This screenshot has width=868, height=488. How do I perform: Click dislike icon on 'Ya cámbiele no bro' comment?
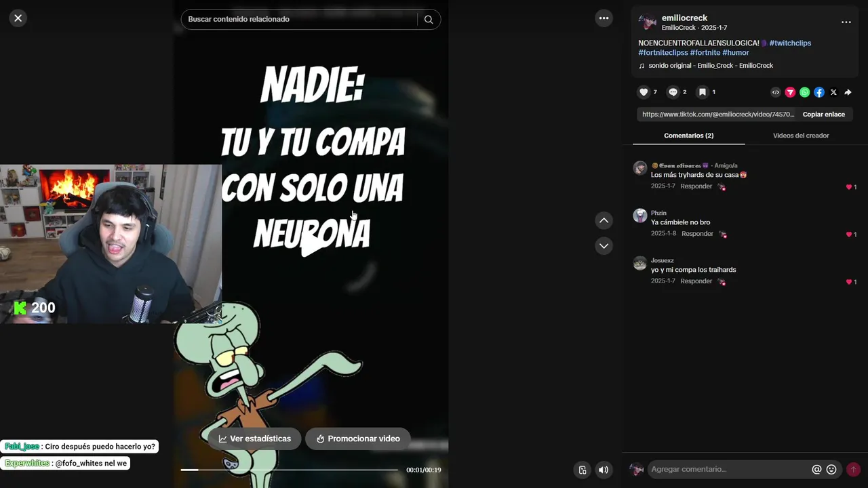tap(722, 235)
